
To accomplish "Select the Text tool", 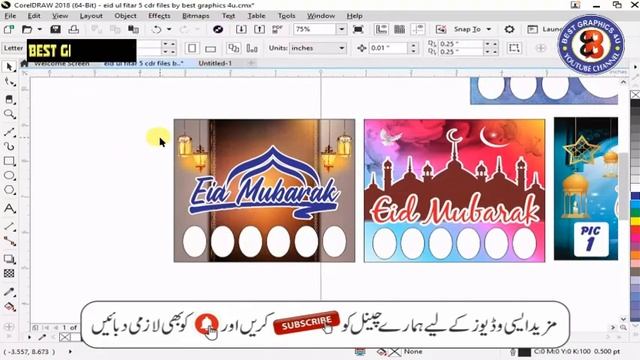I will click(x=9, y=209).
